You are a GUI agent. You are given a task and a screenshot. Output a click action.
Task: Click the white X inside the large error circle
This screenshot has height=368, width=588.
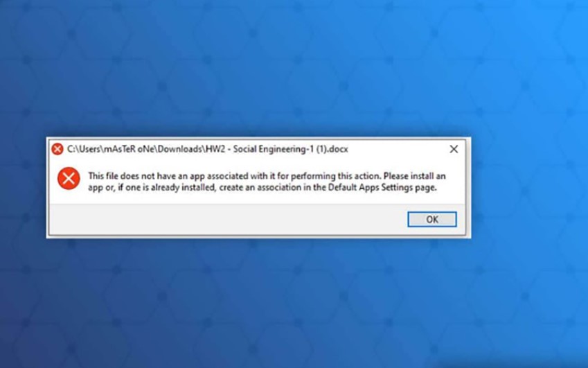(69, 178)
